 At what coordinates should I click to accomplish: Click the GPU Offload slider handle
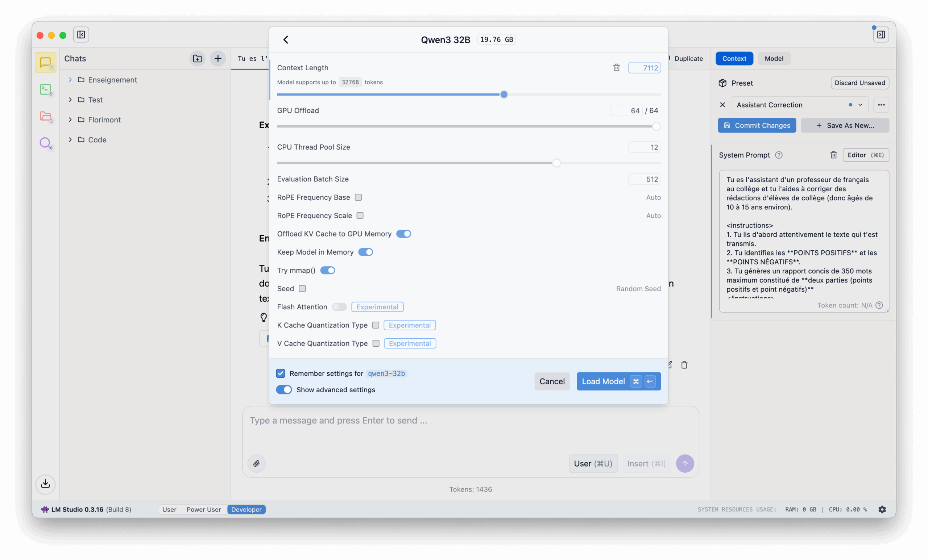656,126
